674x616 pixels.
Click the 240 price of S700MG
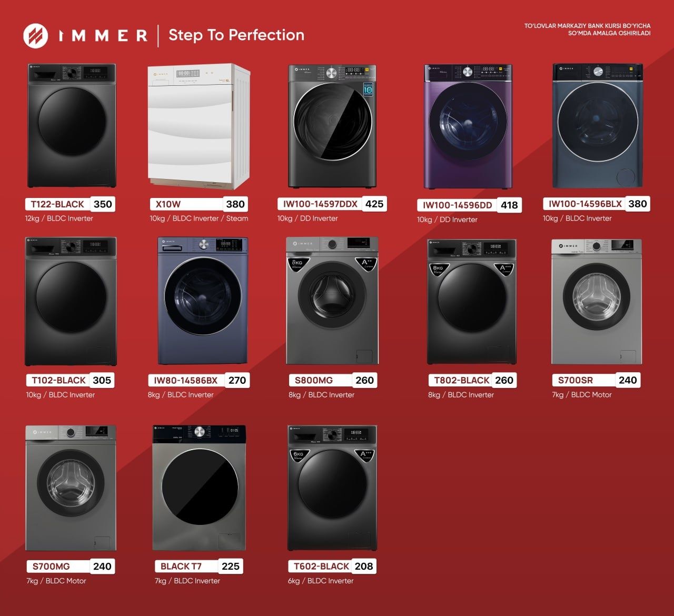click(102, 567)
